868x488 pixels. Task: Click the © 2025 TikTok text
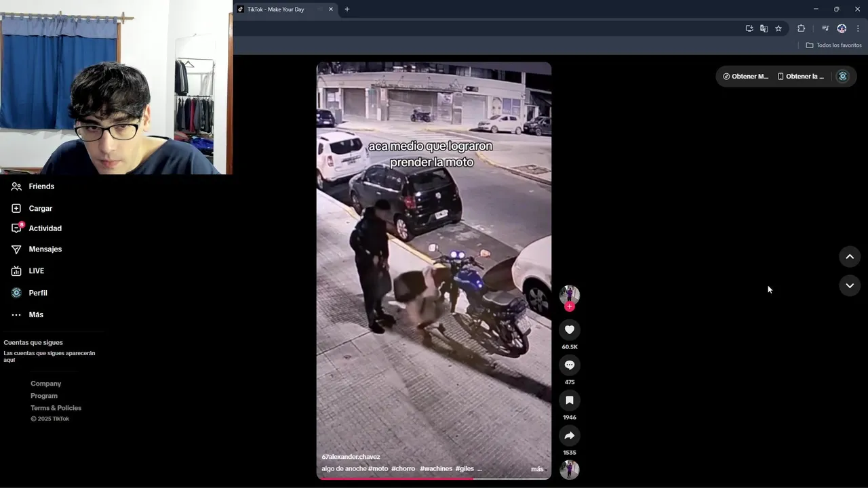(50, 419)
